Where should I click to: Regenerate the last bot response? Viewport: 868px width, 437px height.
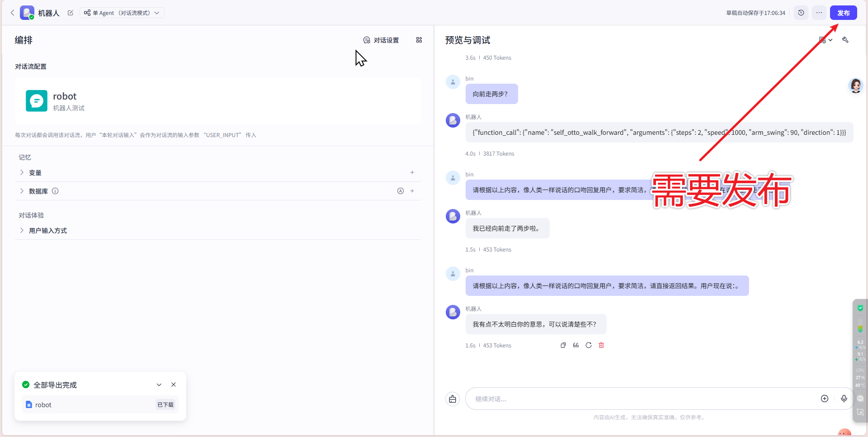[x=589, y=345]
